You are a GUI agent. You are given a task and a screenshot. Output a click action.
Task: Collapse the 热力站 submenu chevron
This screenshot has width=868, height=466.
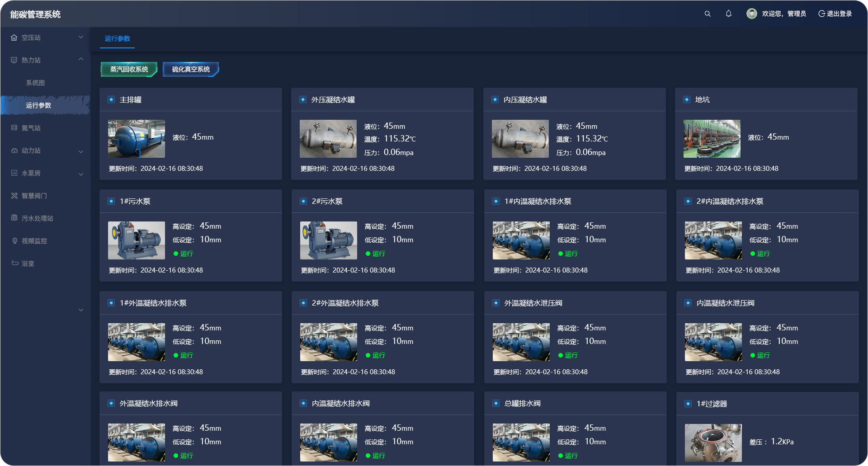(x=81, y=59)
